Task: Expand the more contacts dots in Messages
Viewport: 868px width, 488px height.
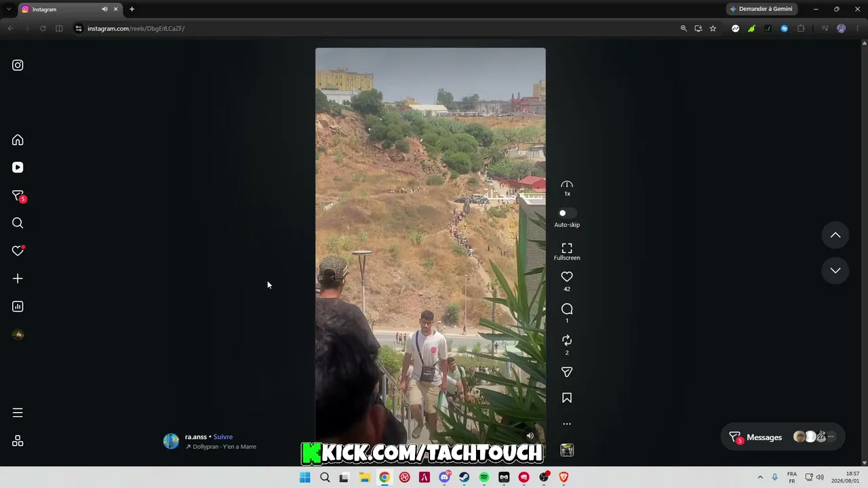Action: pyautogui.click(x=831, y=437)
